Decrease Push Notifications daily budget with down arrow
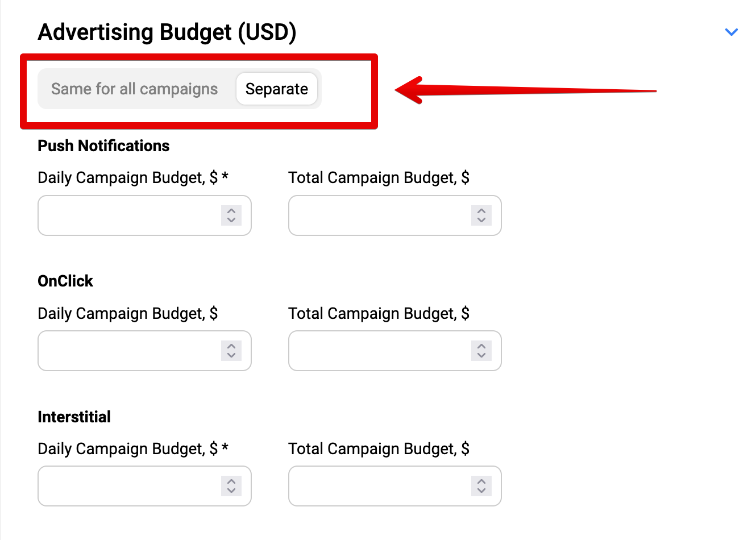Screen dimensions: 756x540 tap(231, 220)
